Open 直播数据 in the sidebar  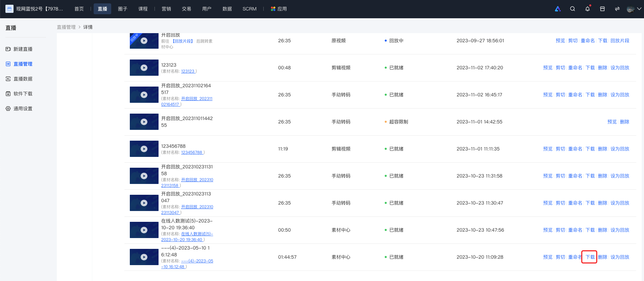tap(19, 79)
